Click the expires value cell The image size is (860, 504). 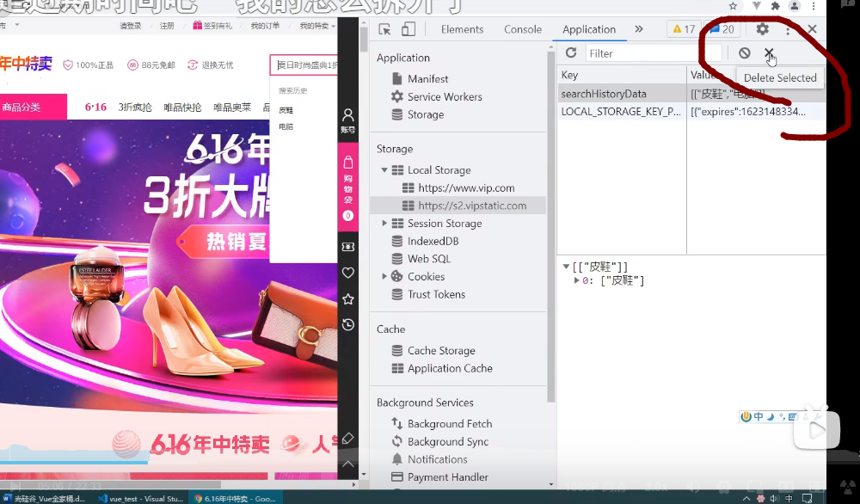pyautogui.click(x=756, y=111)
